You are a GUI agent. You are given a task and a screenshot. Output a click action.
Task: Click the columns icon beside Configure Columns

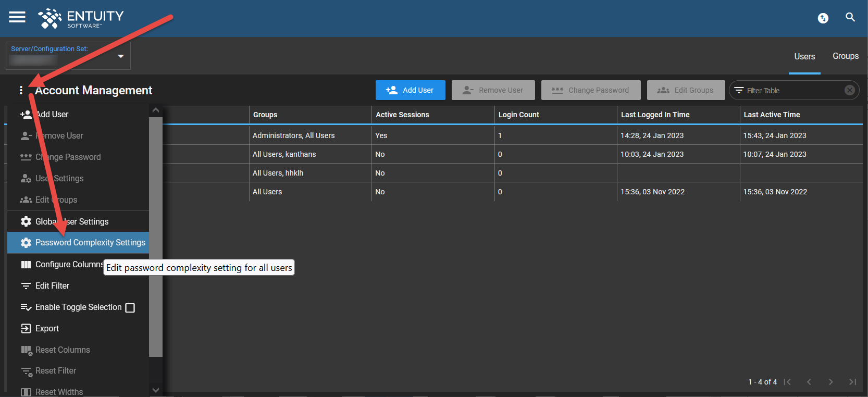[26, 265]
